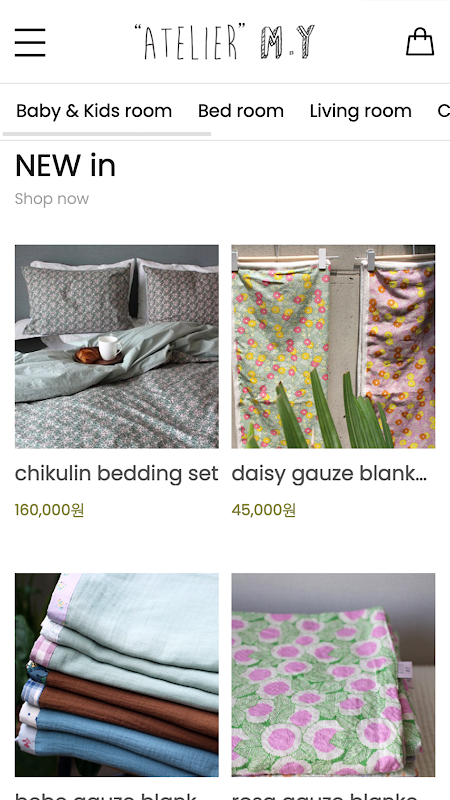The image size is (450, 800).
Task: View the pink and green floral blanket image
Action: 333,674
